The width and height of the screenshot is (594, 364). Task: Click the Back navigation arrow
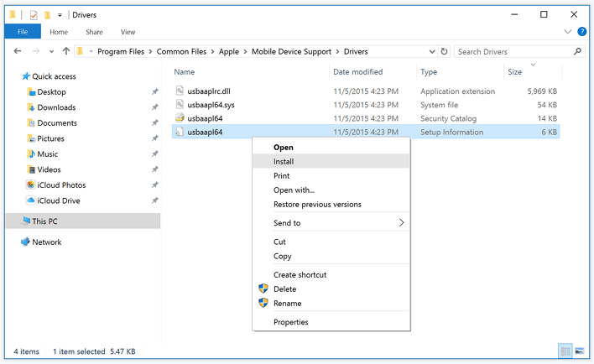[17, 51]
